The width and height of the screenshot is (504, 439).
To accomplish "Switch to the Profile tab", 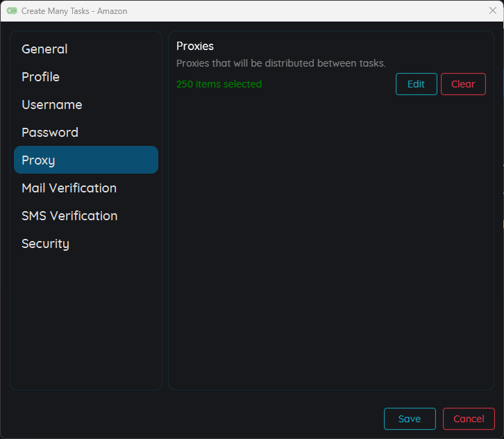I will click(40, 77).
